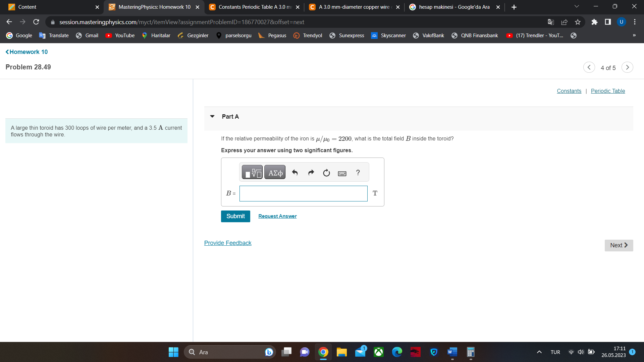Screen dimensions: 644x362
Task: Switch to the Content tab
Action: coord(50,7)
